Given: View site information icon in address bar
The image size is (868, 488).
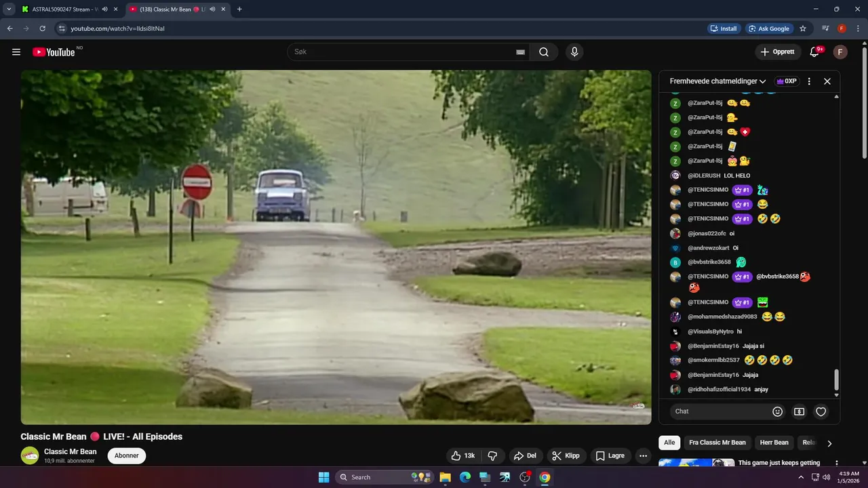Looking at the screenshot, I should [x=62, y=28].
